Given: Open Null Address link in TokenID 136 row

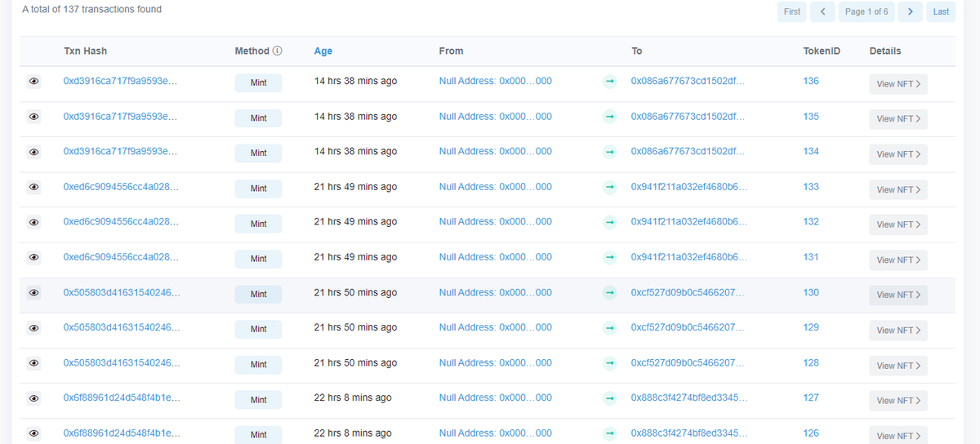Looking at the screenshot, I should pyautogui.click(x=495, y=81).
